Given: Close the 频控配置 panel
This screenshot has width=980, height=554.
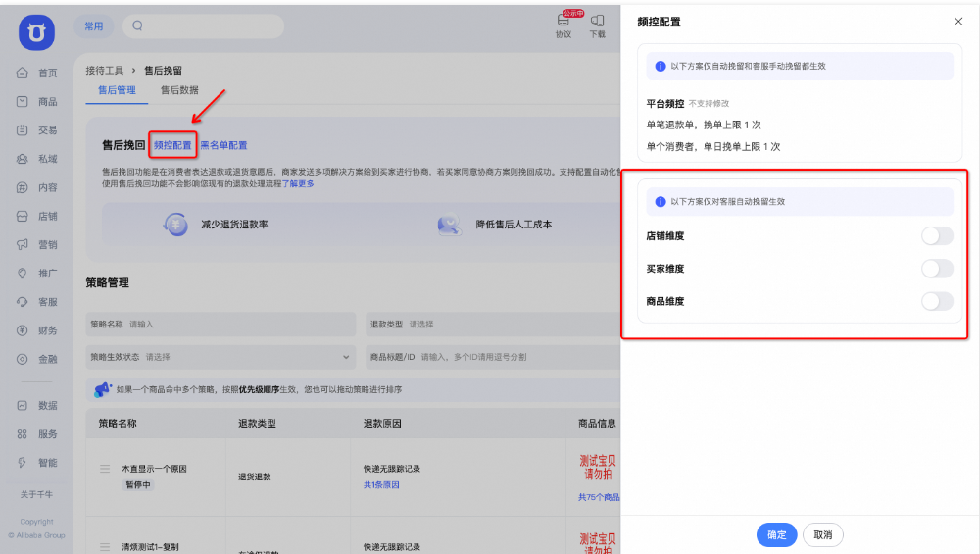Looking at the screenshot, I should click(x=958, y=22).
